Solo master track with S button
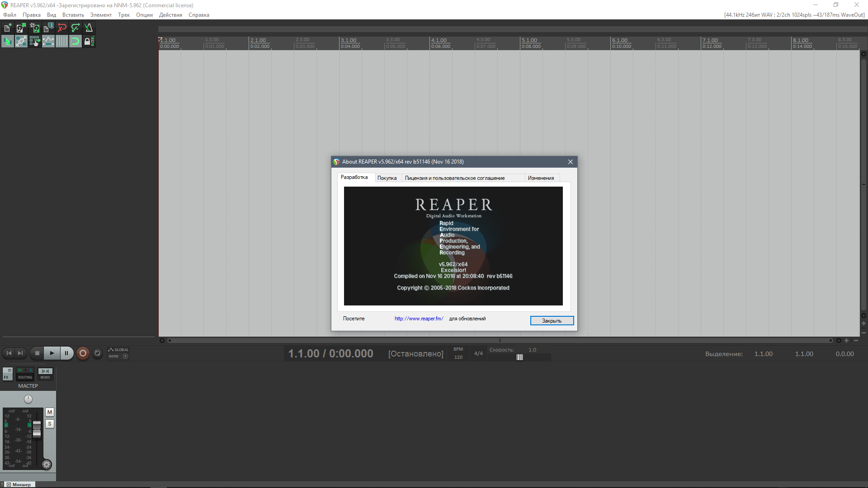The width and height of the screenshot is (868, 488). [50, 424]
